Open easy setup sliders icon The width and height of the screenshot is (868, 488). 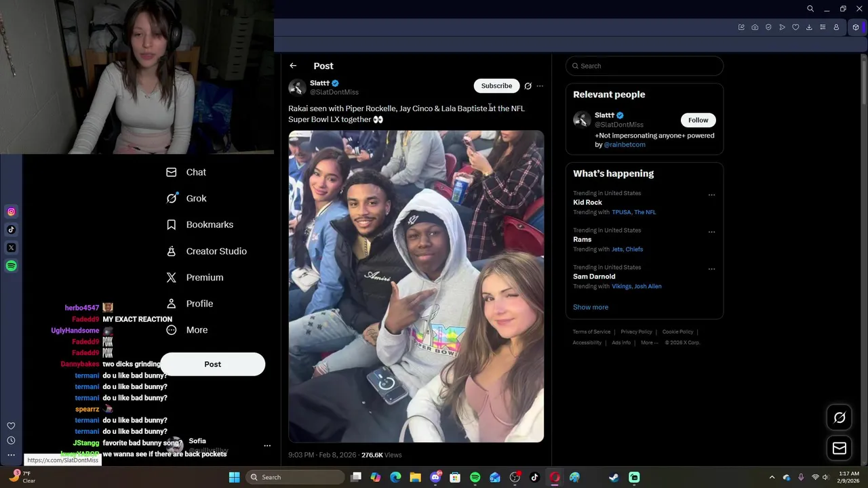tap(823, 27)
